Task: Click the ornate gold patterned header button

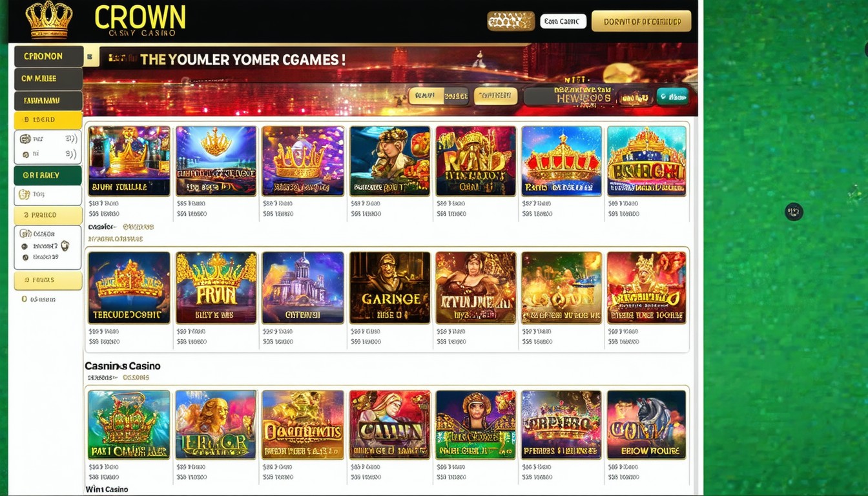Action: coord(511,21)
